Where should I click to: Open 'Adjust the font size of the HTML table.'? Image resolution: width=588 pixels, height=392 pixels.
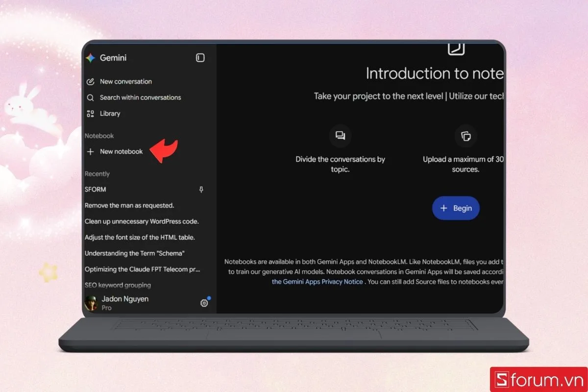[140, 237]
